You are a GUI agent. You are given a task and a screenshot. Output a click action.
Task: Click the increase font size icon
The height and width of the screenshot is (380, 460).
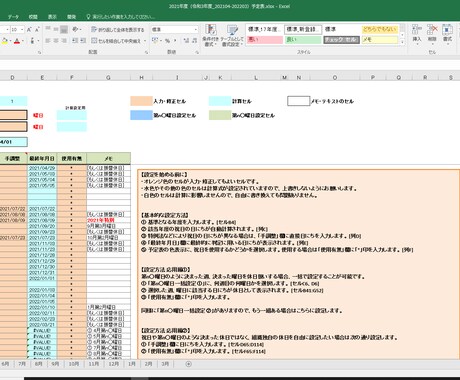click(x=29, y=30)
